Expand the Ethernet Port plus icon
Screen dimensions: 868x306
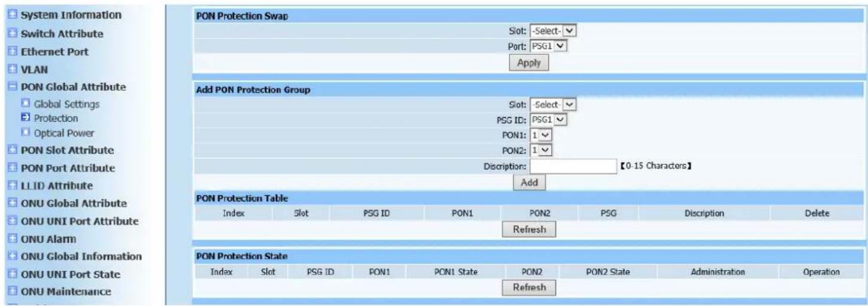click(13, 51)
